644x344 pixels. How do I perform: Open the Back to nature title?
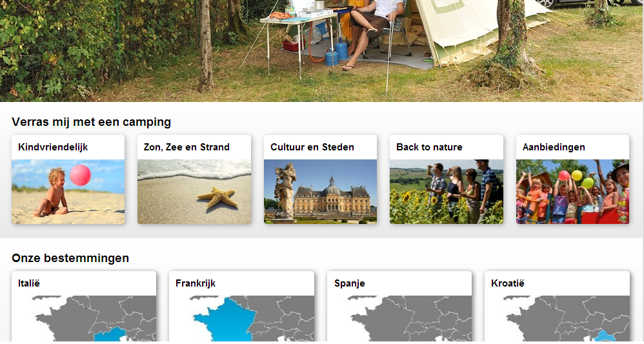click(x=429, y=147)
